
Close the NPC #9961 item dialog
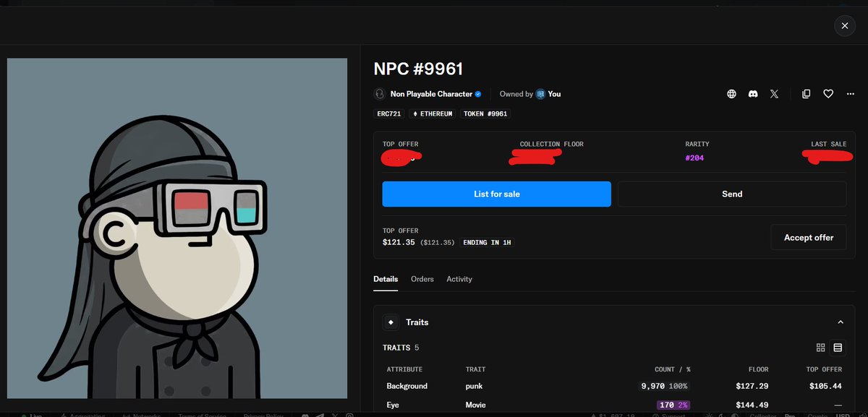click(x=844, y=26)
